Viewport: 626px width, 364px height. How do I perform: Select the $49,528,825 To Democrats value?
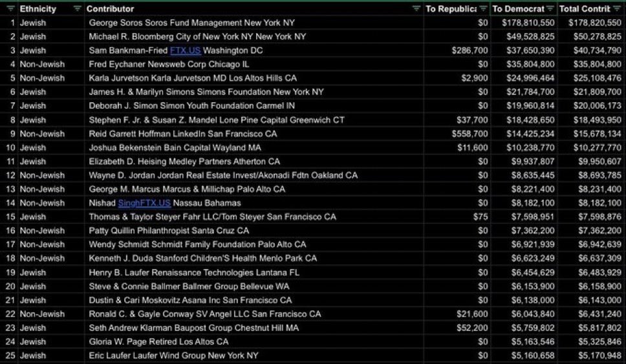(530, 37)
